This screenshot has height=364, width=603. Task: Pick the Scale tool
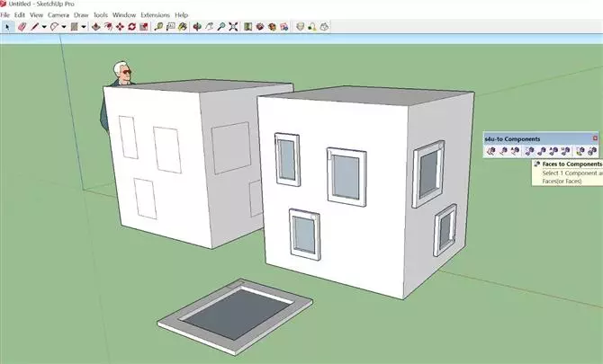coord(144,27)
